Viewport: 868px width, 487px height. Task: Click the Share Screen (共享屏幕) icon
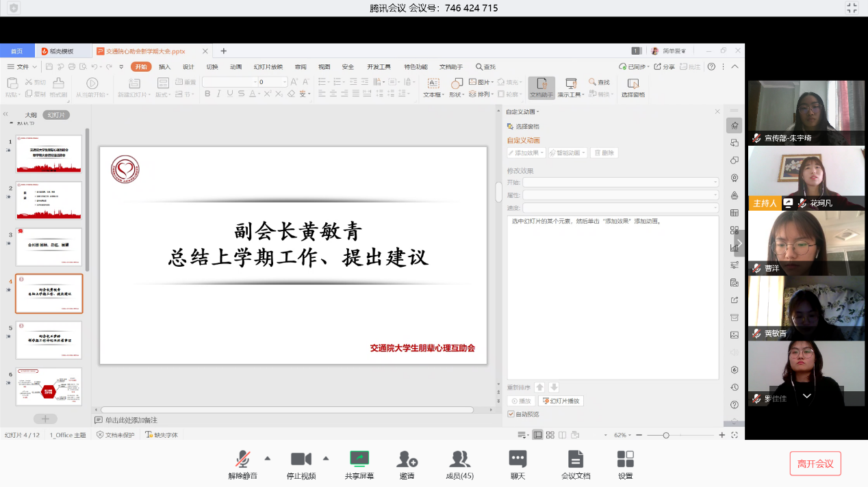[x=359, y=459]
